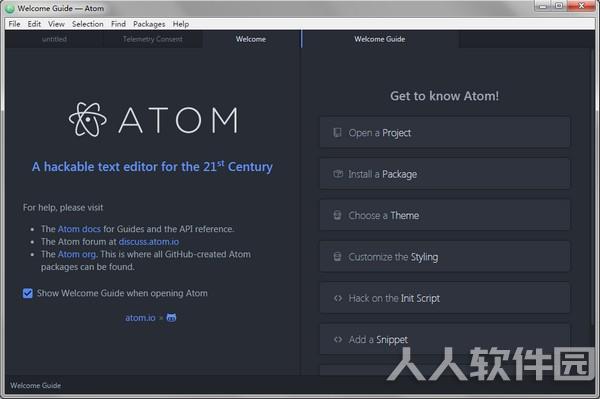Image resolution: width=600 pixels, height=399 pixels.
Task: Click the paintcan icon beside Choose a Theme
Action: coord(337,215)
